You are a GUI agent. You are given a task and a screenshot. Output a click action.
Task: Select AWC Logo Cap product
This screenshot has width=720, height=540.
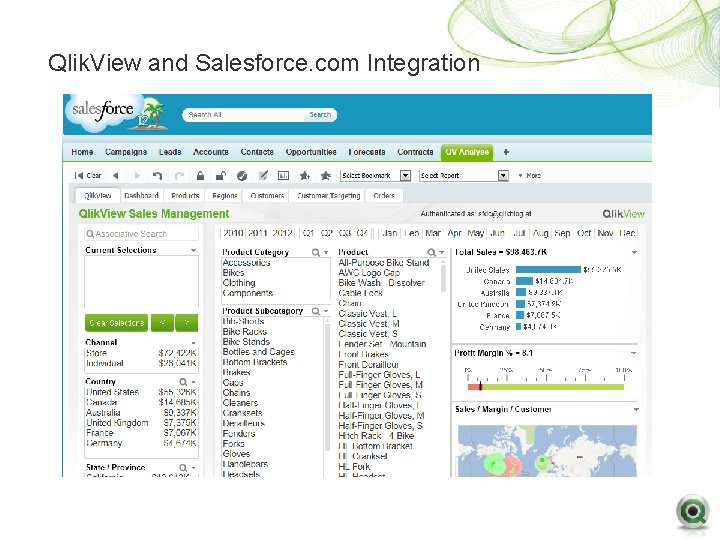(369, 273)
